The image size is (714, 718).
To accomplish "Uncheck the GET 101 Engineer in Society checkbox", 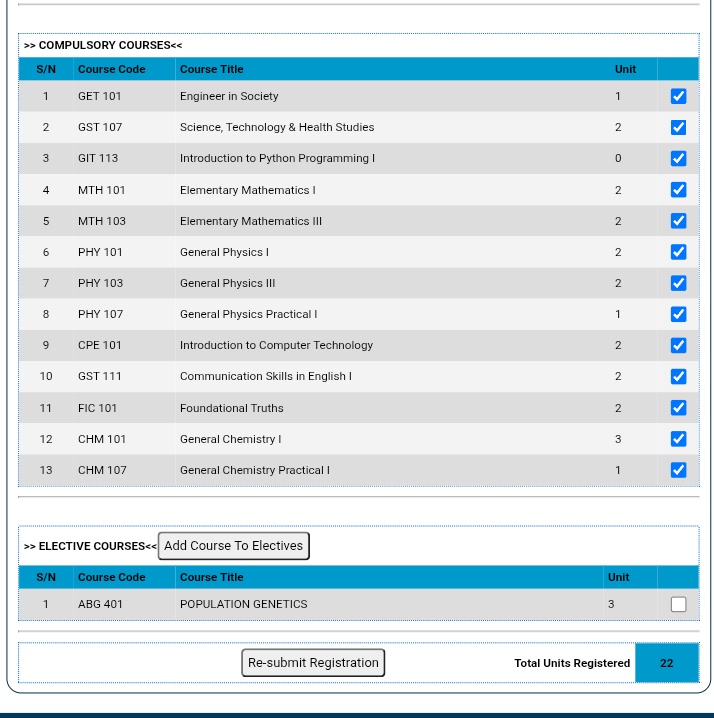I will [x=678, y=96].
